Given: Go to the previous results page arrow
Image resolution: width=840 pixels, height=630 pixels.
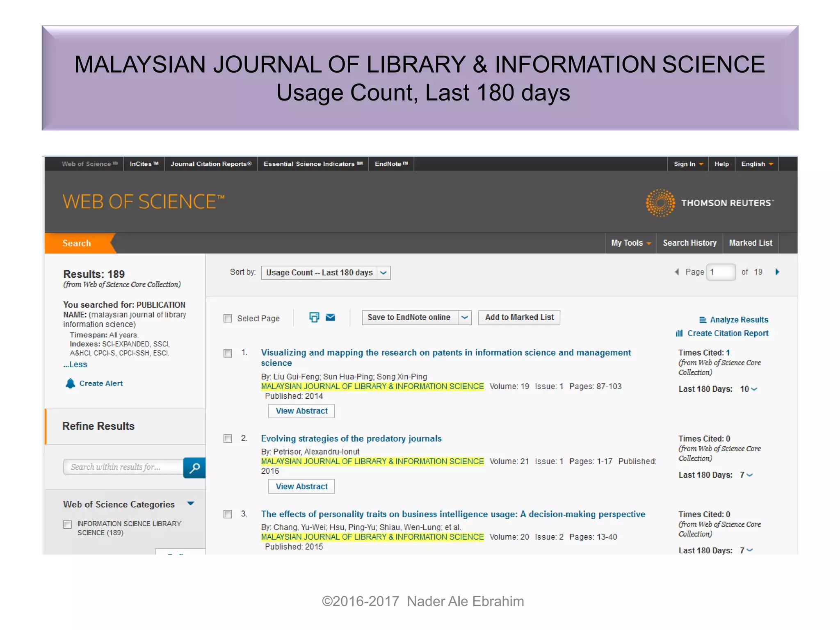Looking at the screenshot, I should (x=677, y=272).
